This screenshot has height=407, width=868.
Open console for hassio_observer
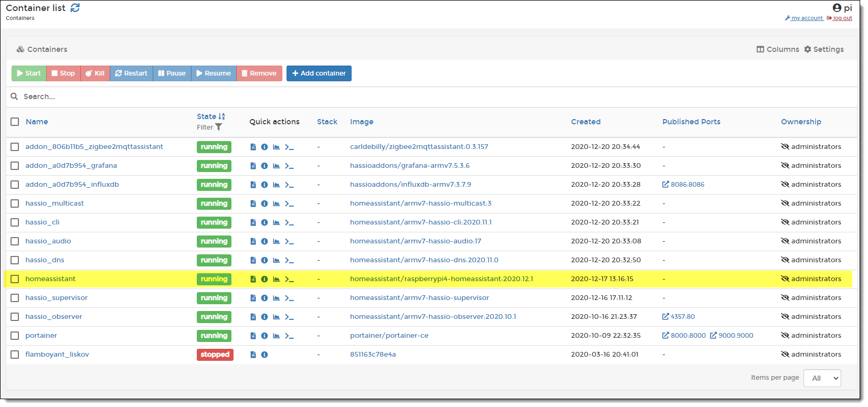point(289,317)
